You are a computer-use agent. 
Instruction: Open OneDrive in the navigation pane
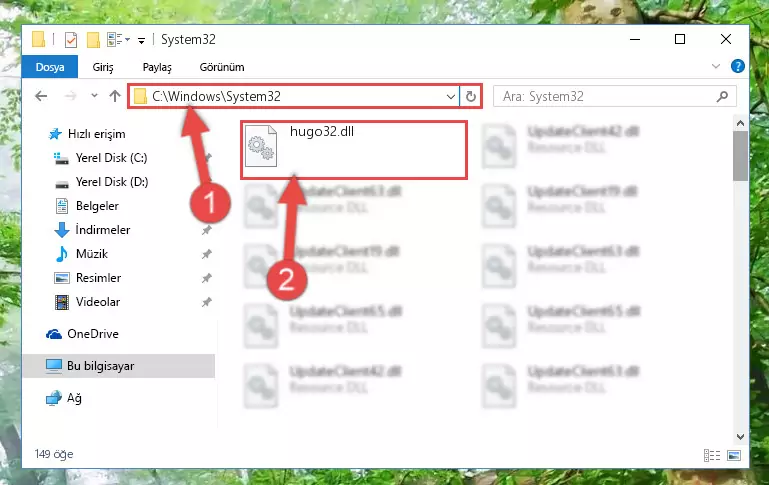pos(93,334)
